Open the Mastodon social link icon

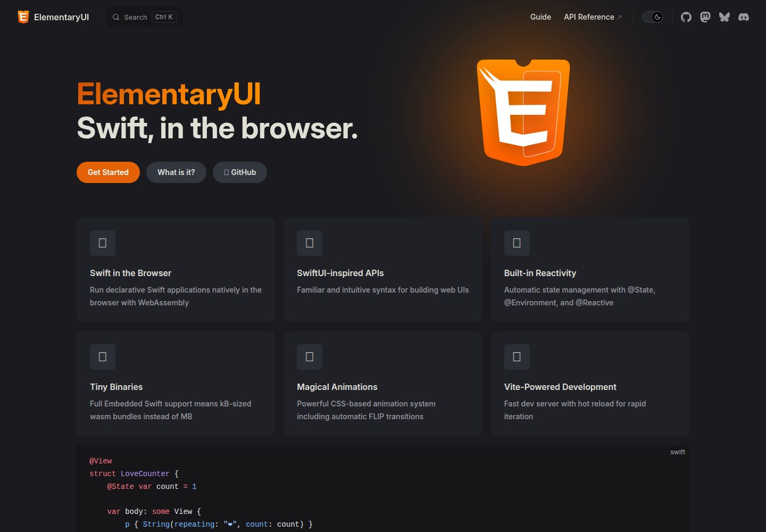click(705, 17)
